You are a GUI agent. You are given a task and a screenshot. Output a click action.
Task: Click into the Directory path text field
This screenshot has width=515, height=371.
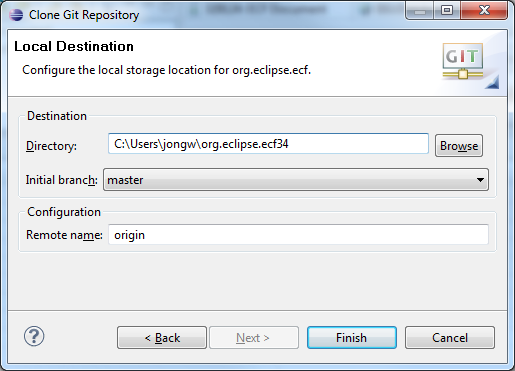click(268, 144)
